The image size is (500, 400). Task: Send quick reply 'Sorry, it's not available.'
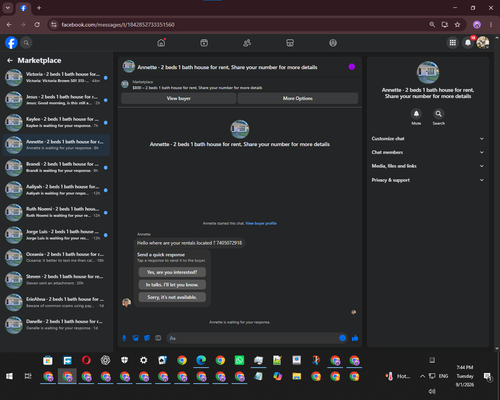tap(172, 297)
